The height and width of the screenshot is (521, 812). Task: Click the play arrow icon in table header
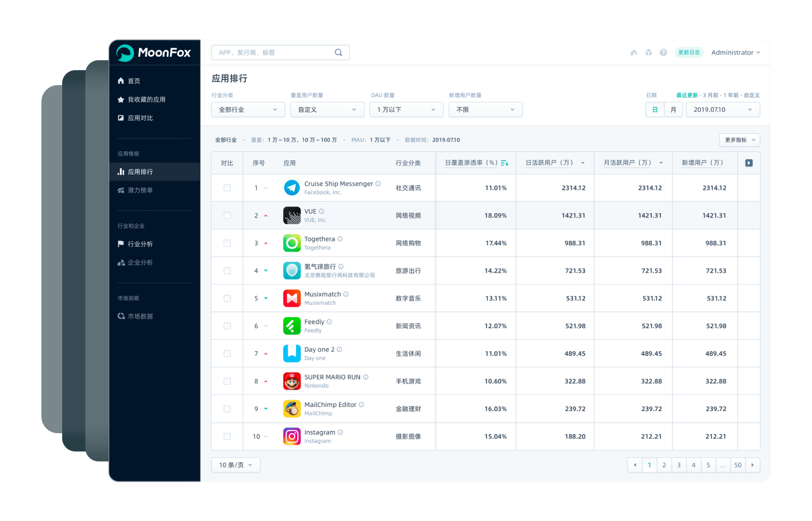coord(749,163)
